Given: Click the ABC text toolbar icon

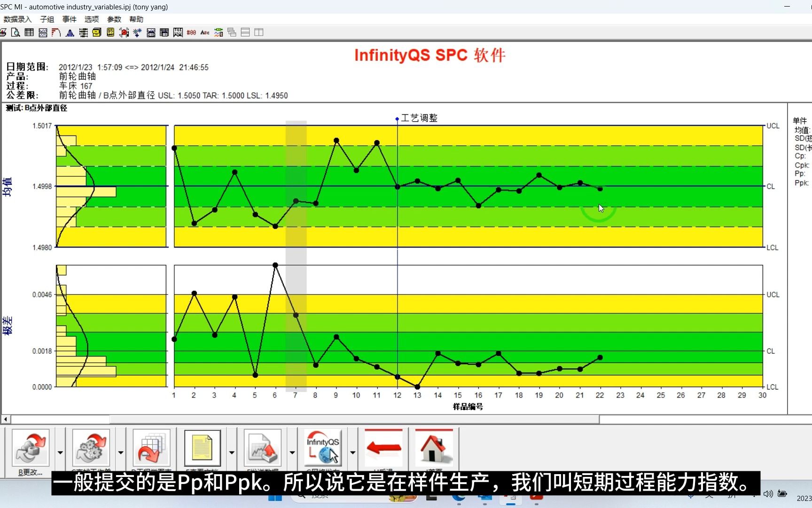Looking at the screenshot, I should pyautogui.click(x=205, y=32).
